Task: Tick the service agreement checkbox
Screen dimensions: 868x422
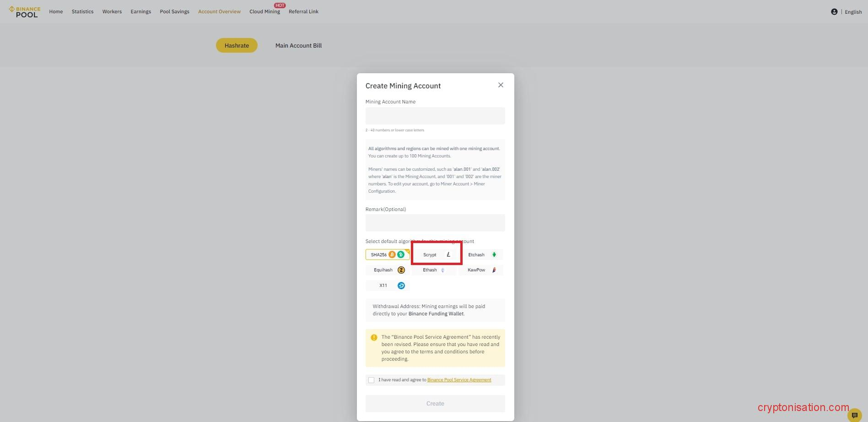Action: point(371,380)
